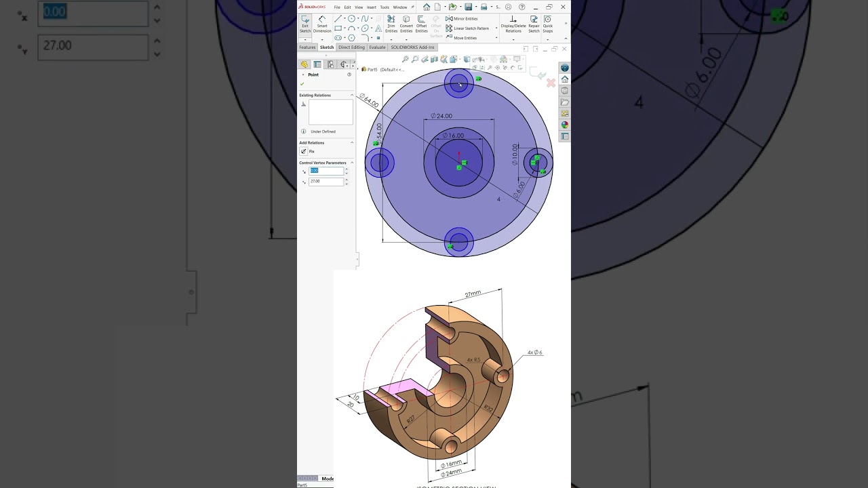This screenshot has width=868, height=488.
Task: Click Zoom to Area in view toolbar
Action: [415, 59]
